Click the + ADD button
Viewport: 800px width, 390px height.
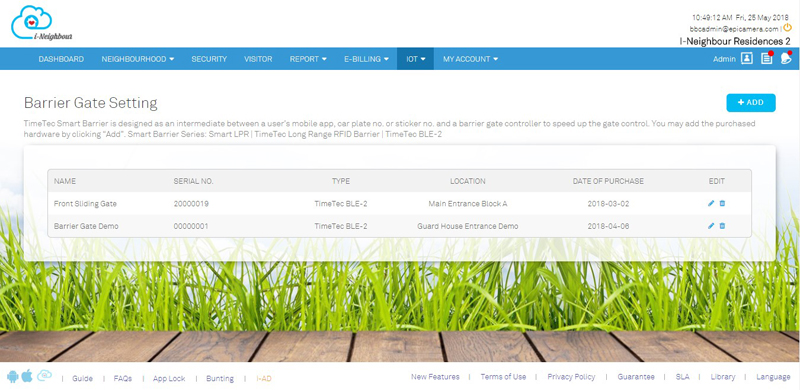(751, 103)
